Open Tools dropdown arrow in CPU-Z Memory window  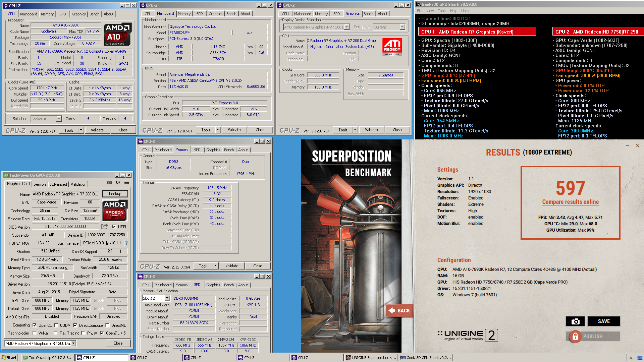[x=215, y=266]
